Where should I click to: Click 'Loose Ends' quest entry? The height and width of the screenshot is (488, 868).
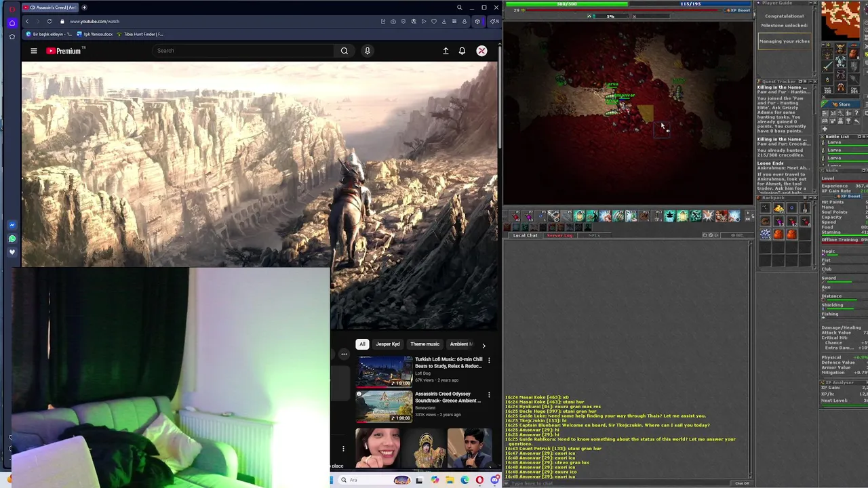click(x=770, y=163)
